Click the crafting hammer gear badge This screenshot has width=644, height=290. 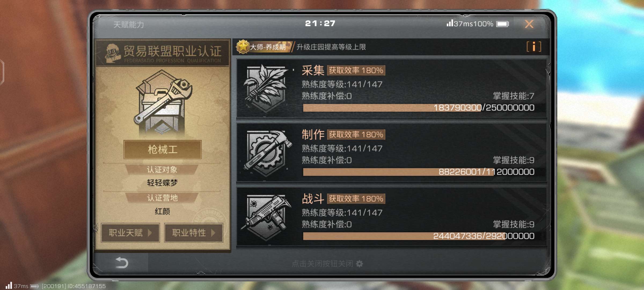[x=267, y=153]
